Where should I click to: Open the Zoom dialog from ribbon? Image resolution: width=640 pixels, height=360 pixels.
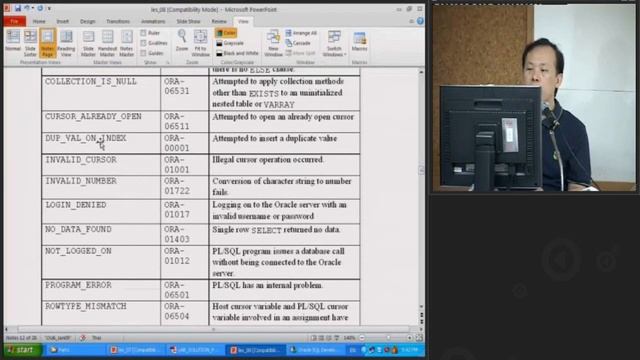pos(182,41)
